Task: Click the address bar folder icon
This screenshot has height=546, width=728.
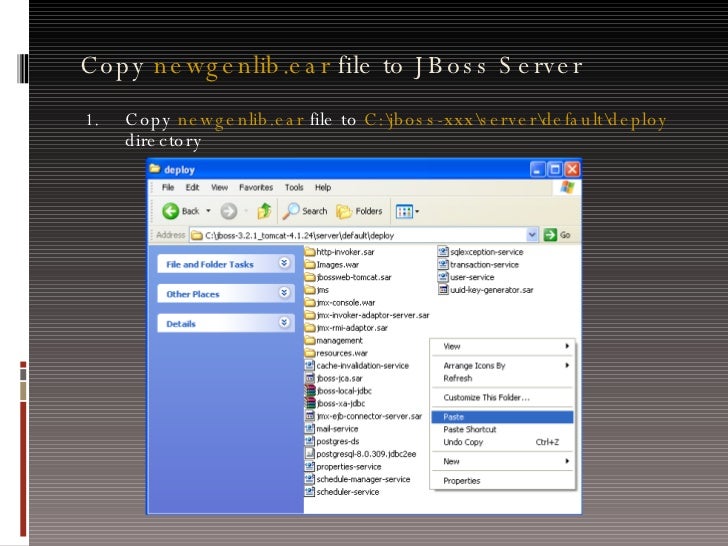Action: coord(197,235)
